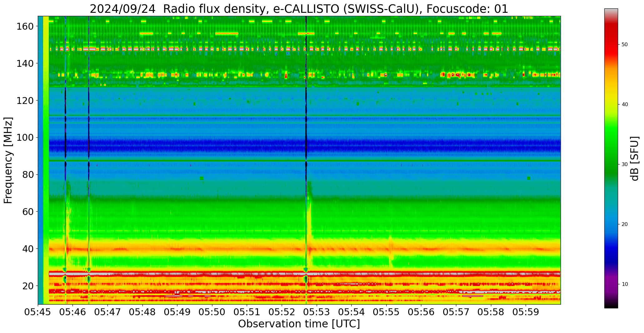Click the faint burst near 05:55 at 40 MHz
Screen dimensions: 644x333
pos(391,250)
